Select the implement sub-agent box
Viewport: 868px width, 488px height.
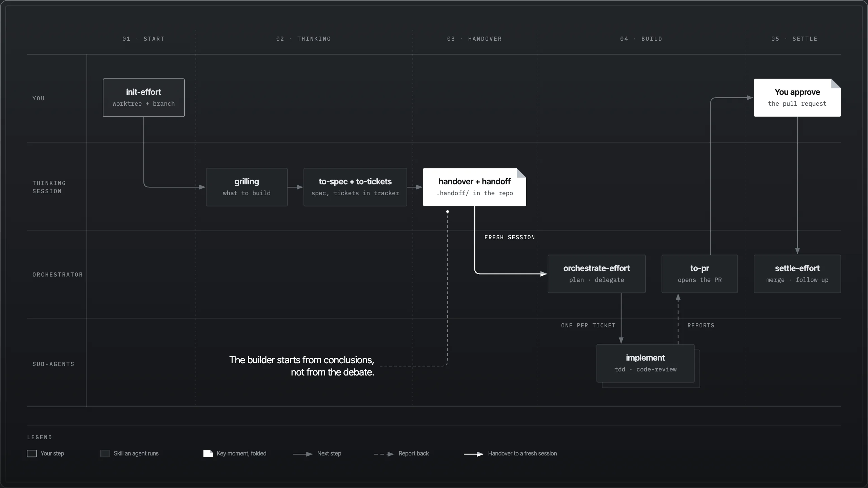[x=646, y=363]
